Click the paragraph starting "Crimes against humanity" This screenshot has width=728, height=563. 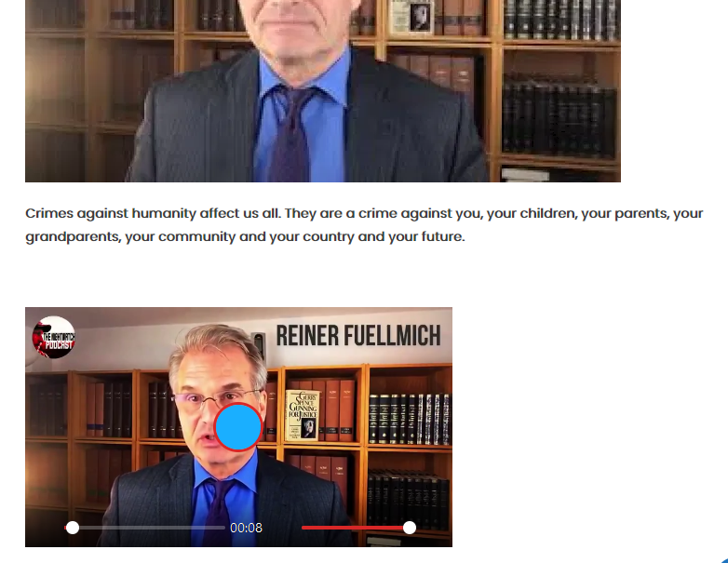pyautogui.click(x=364, y=225)
